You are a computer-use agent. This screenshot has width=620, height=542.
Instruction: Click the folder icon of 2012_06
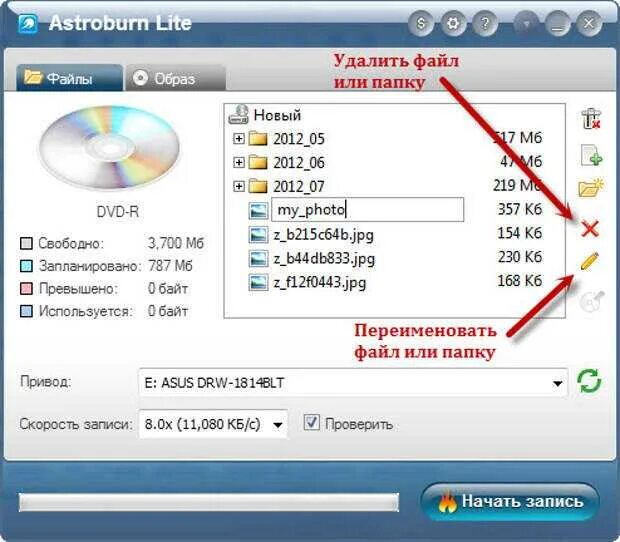(x=258, y=162)
